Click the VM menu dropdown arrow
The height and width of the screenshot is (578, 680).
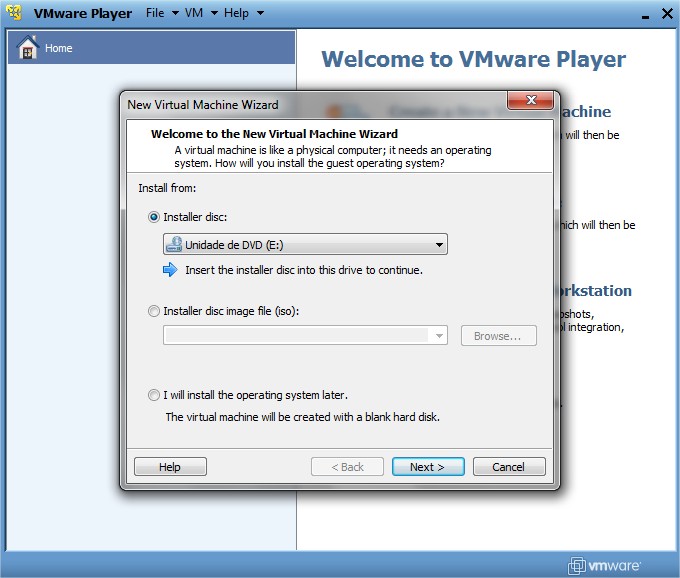214,13
